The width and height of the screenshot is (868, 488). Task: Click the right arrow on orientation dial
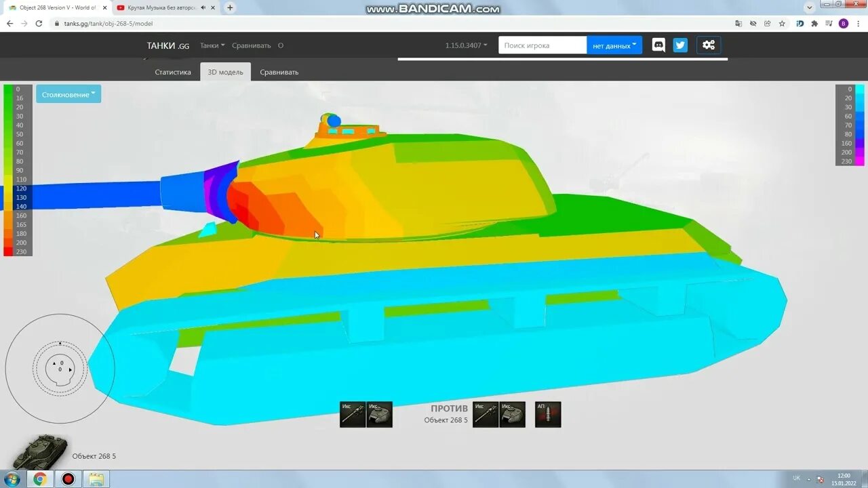pos(71,370)
